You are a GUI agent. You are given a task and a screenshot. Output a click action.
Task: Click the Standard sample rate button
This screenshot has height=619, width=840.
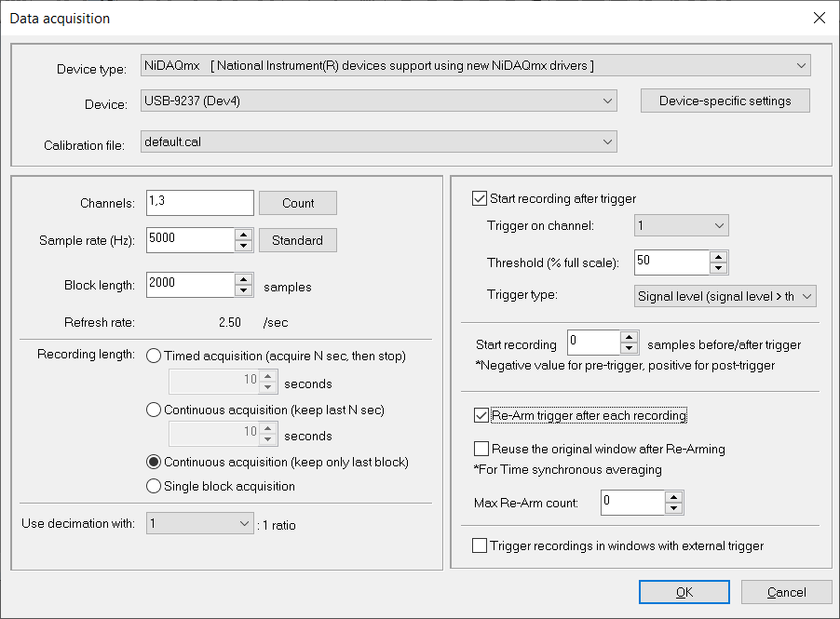point(297,240)
